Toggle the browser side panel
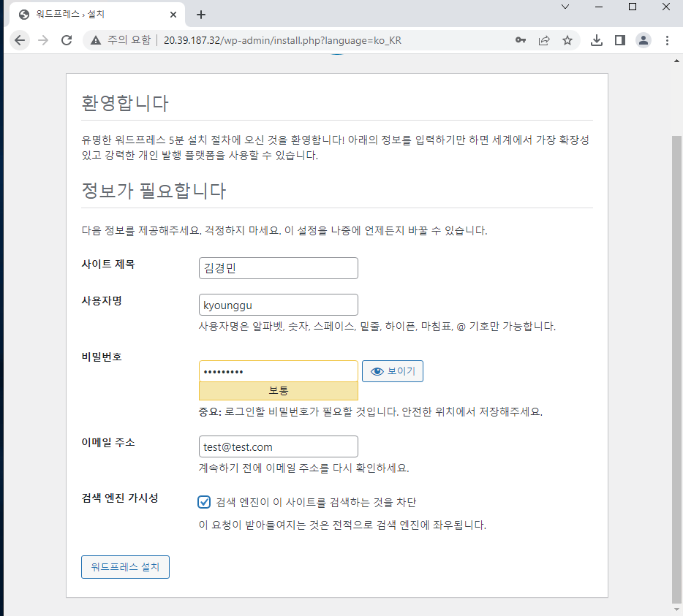683x616 pixels. (x=620, y=40)
